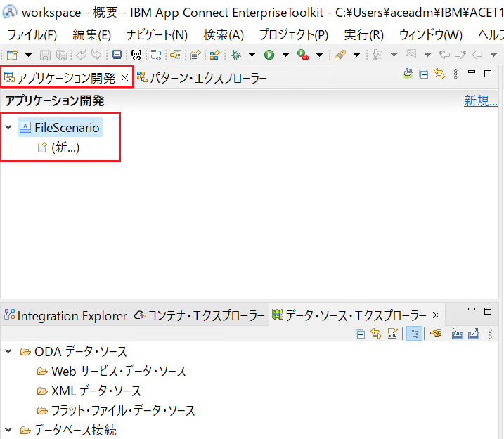Open the SQL scrapbook icon

[x=393, y=334]
